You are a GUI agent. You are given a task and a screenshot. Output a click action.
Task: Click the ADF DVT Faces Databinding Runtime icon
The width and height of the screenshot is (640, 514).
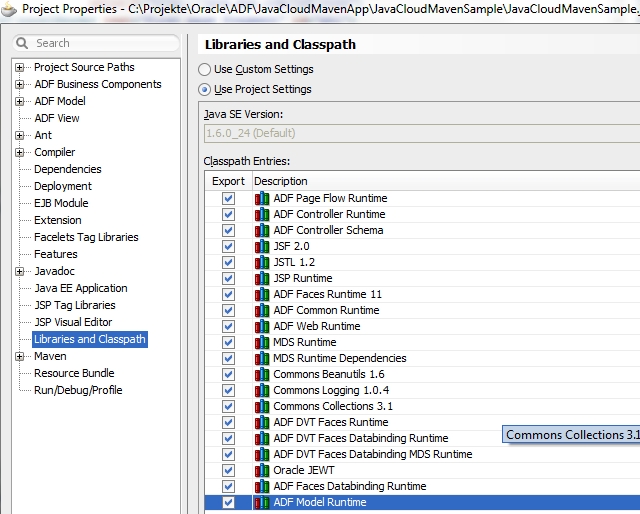(262, 438)
